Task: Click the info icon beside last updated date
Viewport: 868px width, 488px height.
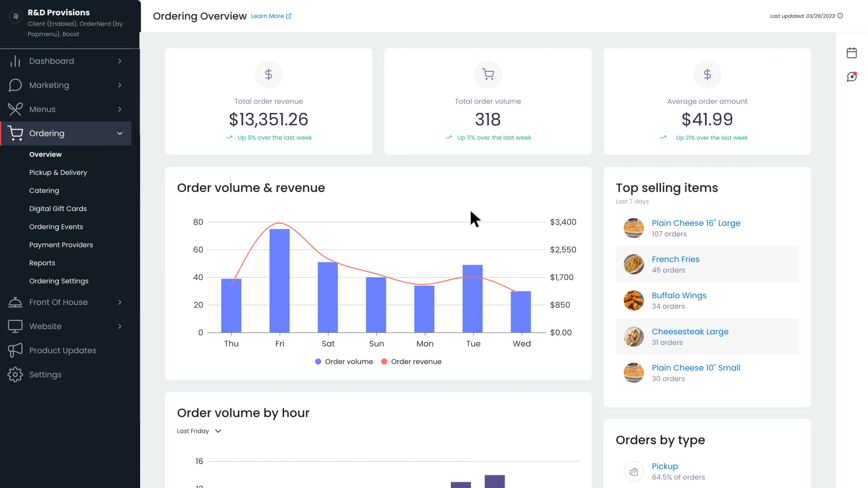Action: pyautogui.click(x=840, y=16)
